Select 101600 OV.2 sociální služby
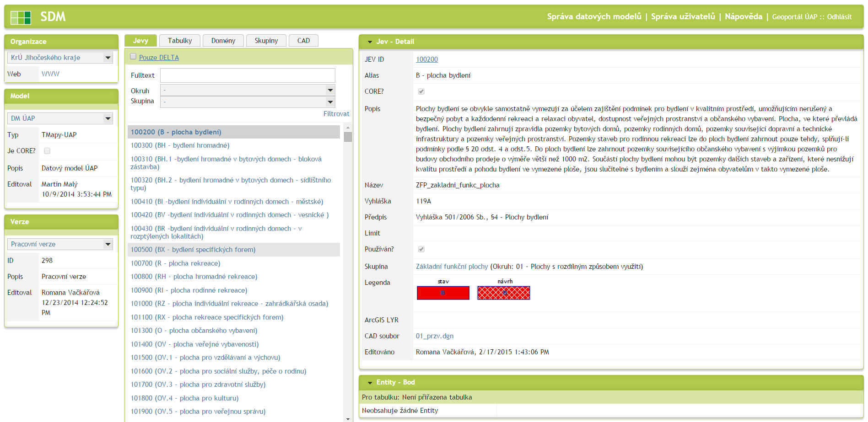Screen dimensions: 868x422 click(x=234, y=371)
